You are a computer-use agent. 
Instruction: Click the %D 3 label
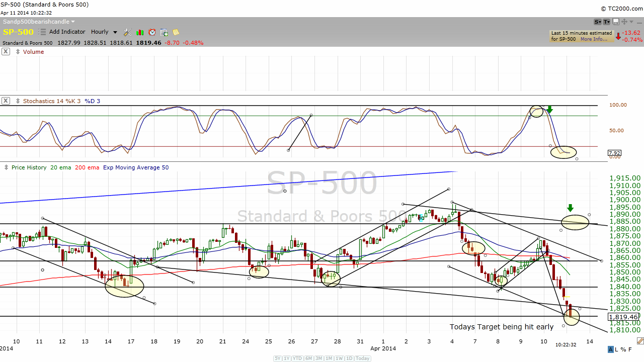point(92,101)
